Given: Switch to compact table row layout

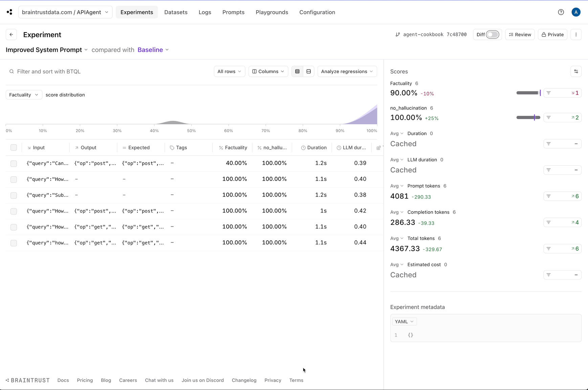Looking at the screenshot, I should point(297,71).
